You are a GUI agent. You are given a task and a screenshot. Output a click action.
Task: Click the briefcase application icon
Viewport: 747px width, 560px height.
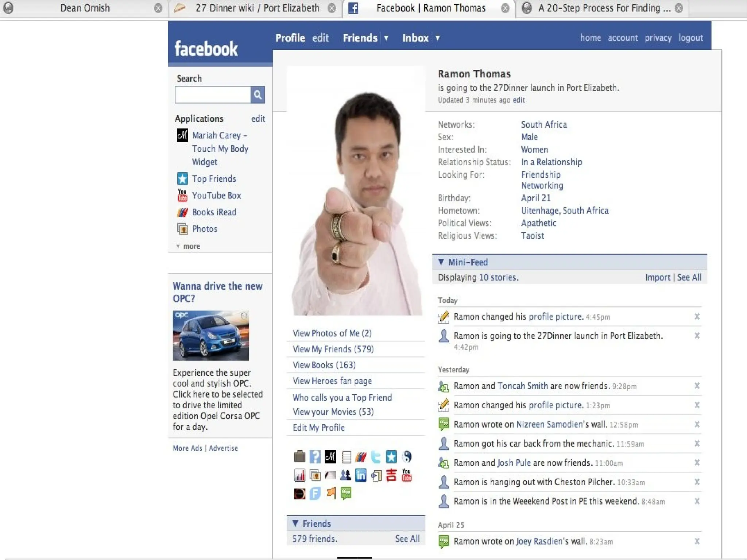point(299,456)
